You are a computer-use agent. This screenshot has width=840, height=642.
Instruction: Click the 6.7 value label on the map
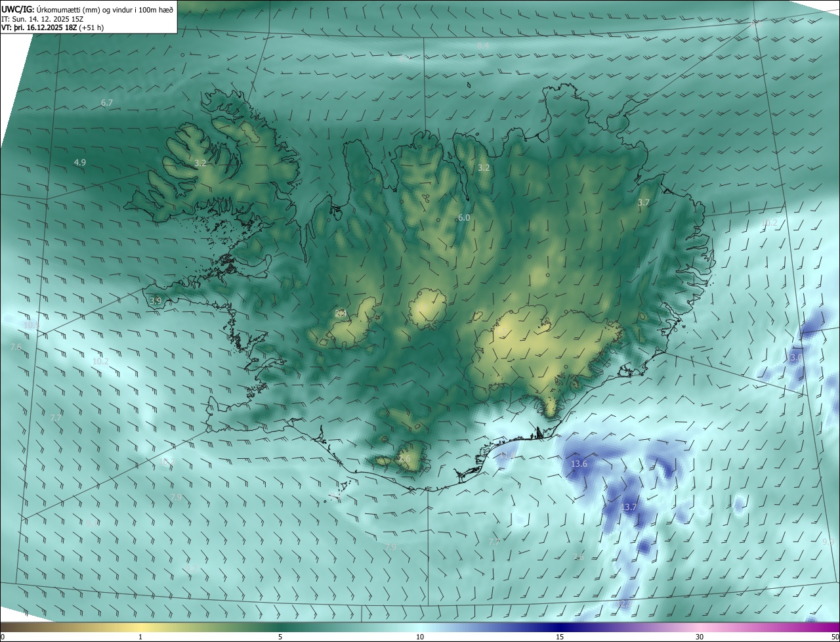(107, 103)
